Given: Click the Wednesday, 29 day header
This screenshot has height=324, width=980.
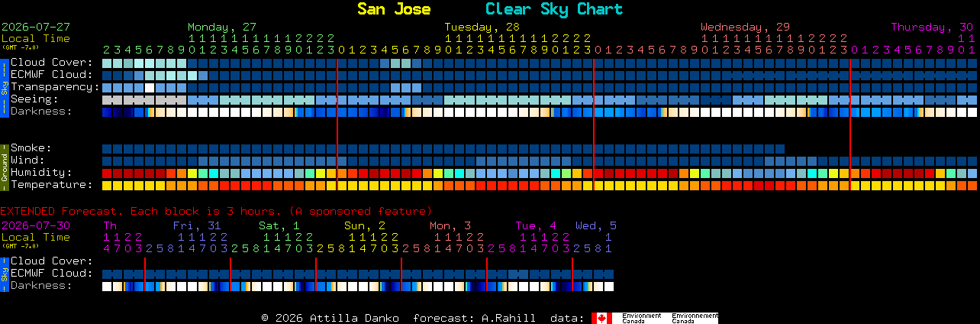Looking at the screenshot, I should coord(746,27).
